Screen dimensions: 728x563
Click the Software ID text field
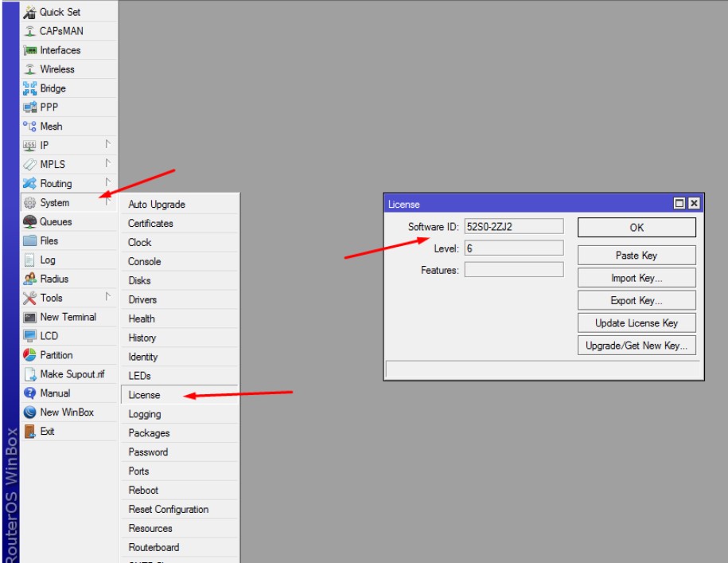point(513,227)
